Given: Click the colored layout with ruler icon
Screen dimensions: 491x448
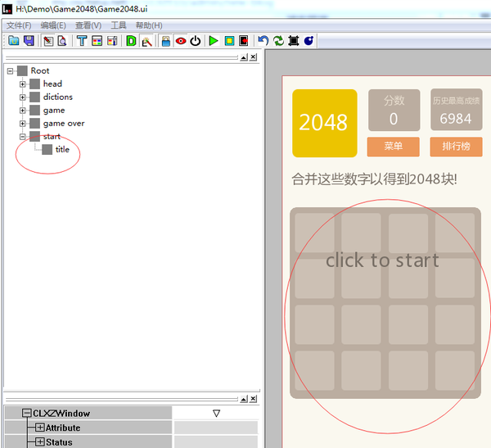Looking at the screenshot, I should click(x=112, y=41).
